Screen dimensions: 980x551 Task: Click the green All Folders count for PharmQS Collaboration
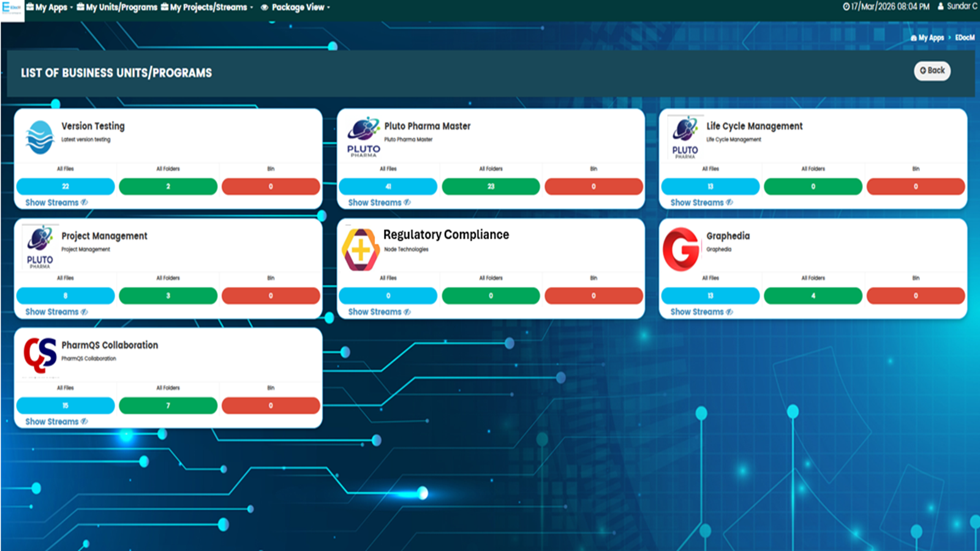click(x=168, y=406)
